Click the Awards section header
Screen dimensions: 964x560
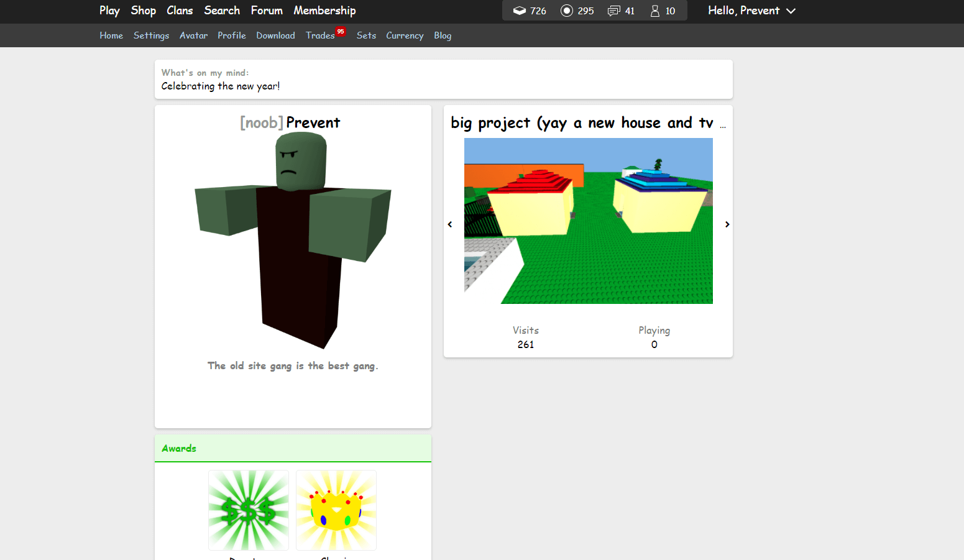coord(293,448)
